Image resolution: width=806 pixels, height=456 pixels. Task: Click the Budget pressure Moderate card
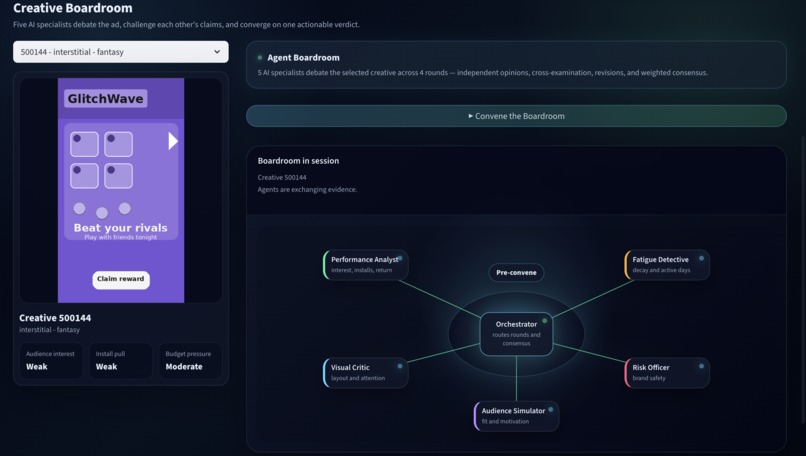tap(190, 360)
